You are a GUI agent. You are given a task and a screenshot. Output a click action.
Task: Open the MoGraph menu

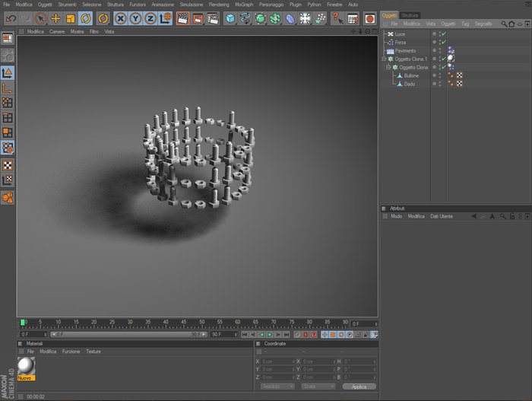coord(244,5)
